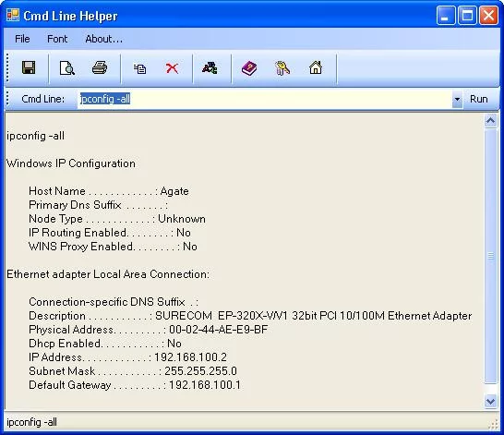Open Print Preview via magnifier page icon

pyautogui.click(x=67, y=67)
